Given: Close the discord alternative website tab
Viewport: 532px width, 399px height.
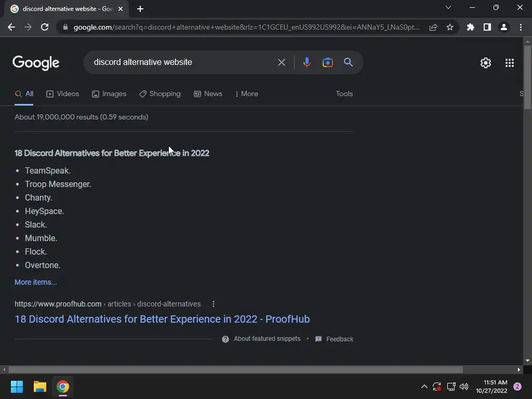Looking at the screenshot, I should point(121,9).
